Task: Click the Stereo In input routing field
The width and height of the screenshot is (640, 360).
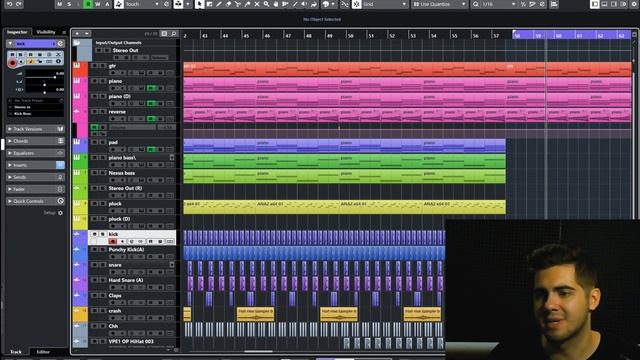Action: (x=36, y=107)
